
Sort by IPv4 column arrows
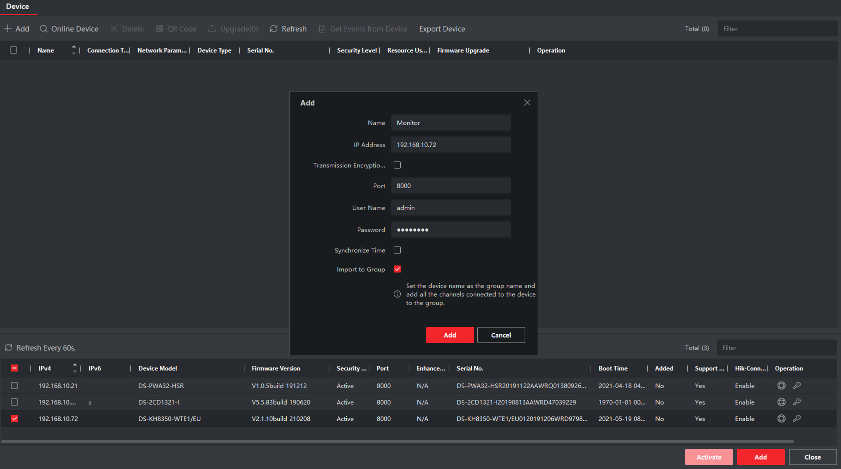tap(75, 368)
